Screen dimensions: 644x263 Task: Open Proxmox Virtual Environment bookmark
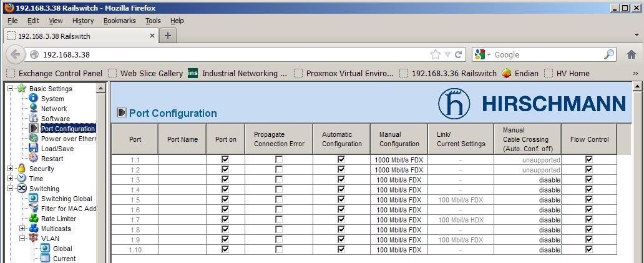coord(344,74)
